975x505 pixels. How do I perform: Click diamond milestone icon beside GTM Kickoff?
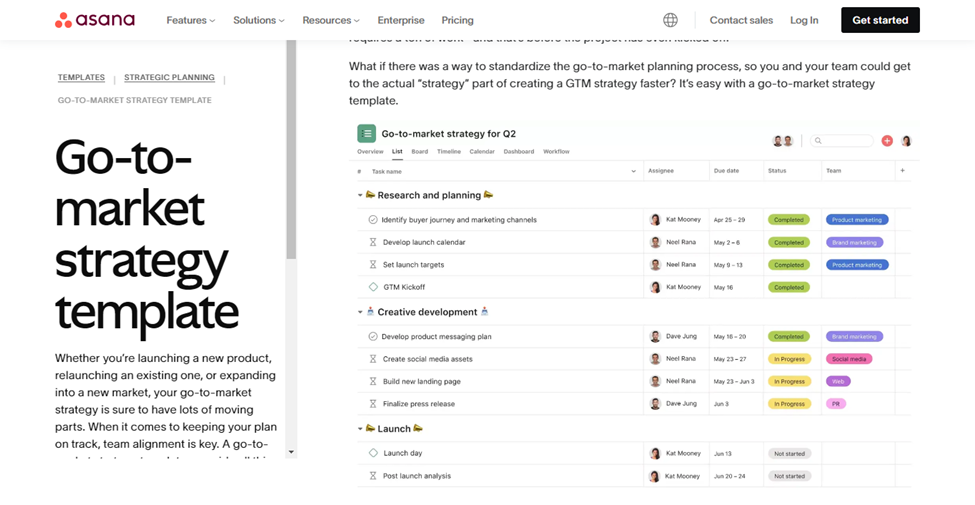point(373,287)
